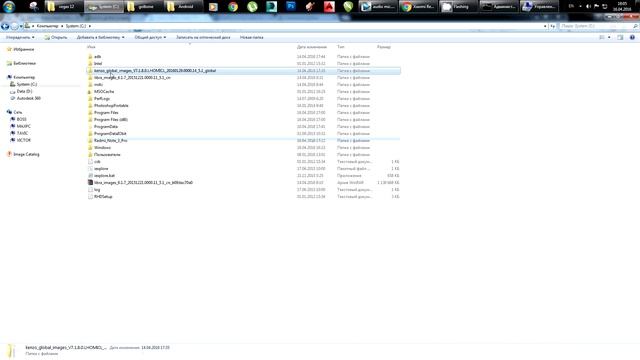
Task: Open Explorer help question mark icon
Action: pos(632,37)
